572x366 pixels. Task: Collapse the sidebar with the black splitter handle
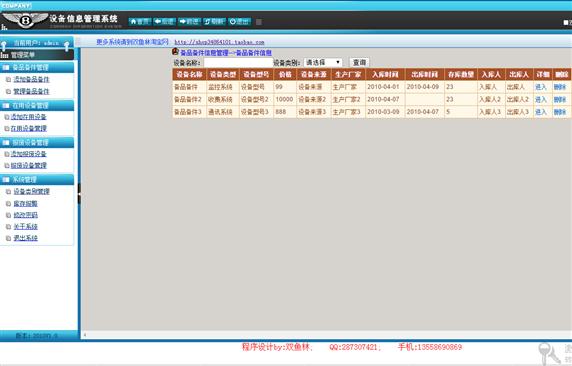coord(79,193)
